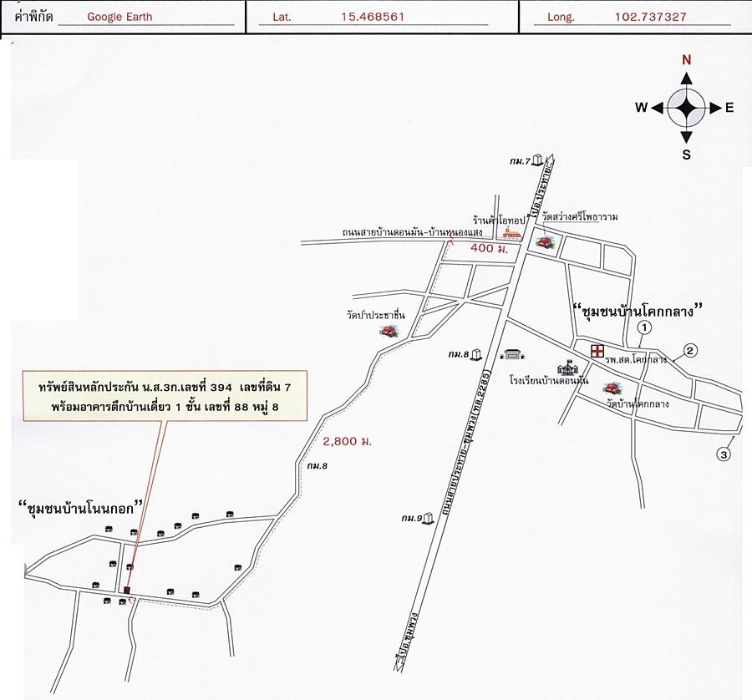Click the purple collateral property marker
752x700 pixels.
point(127,590)
